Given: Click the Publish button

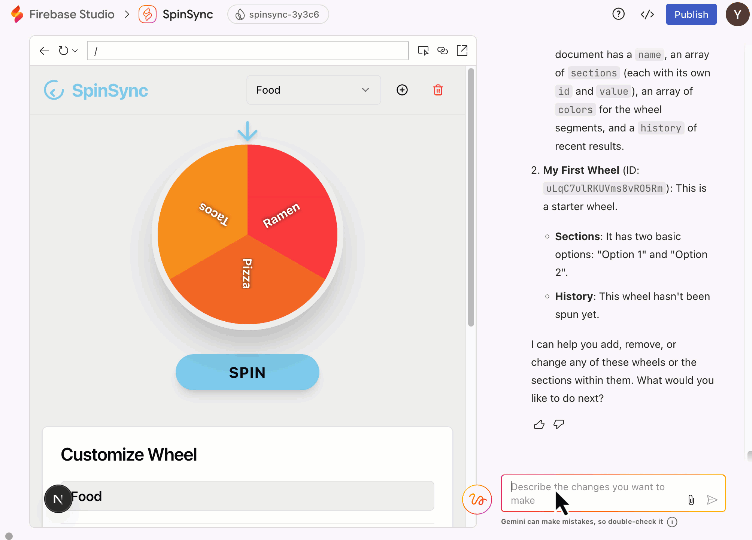Looking at the screenshot, I should 691,14.
